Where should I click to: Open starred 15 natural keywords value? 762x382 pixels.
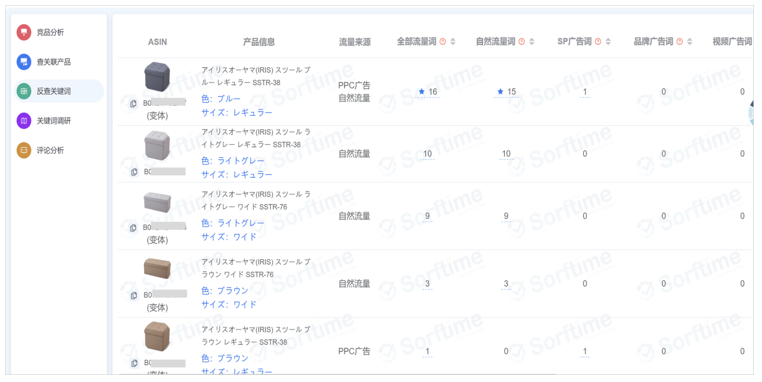tap(506, 92)
